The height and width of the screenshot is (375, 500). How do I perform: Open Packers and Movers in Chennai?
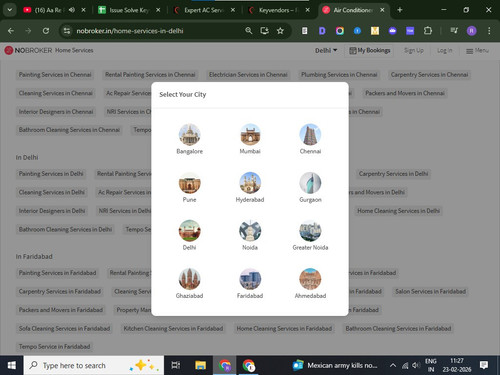405,93
